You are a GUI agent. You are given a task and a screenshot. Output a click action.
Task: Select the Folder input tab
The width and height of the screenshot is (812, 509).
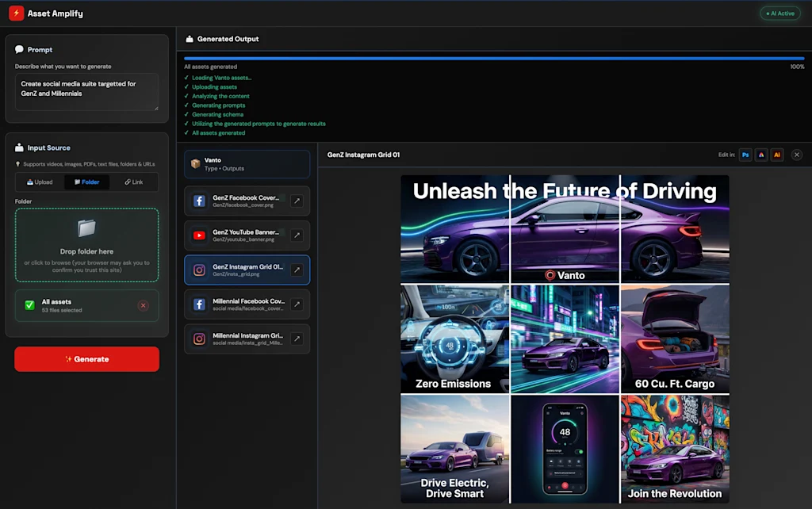click(x=87, y=182)
